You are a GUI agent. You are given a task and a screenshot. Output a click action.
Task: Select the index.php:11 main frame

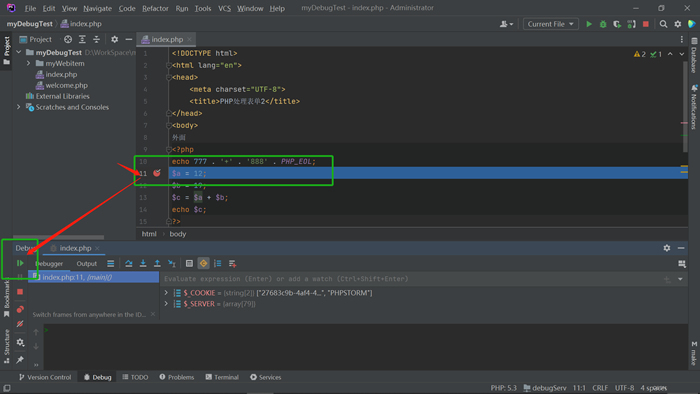point(93,277)
